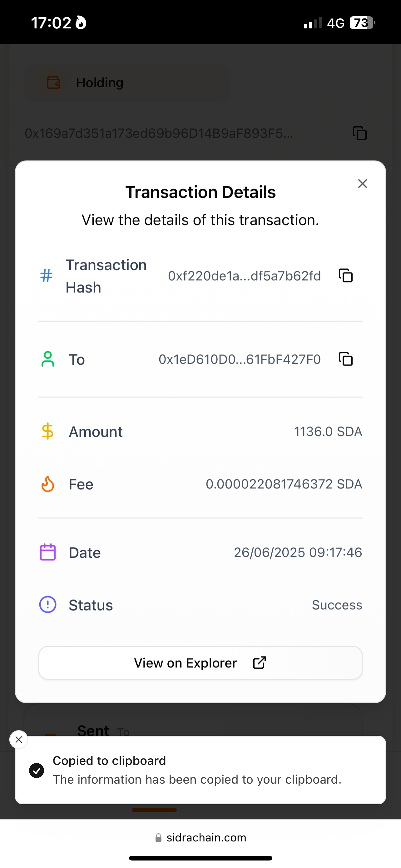The width and height of the screenshot is (401, 868).
Task: Tap the 1136.0 SDA amount value
Action: click(x=328, y=432)
